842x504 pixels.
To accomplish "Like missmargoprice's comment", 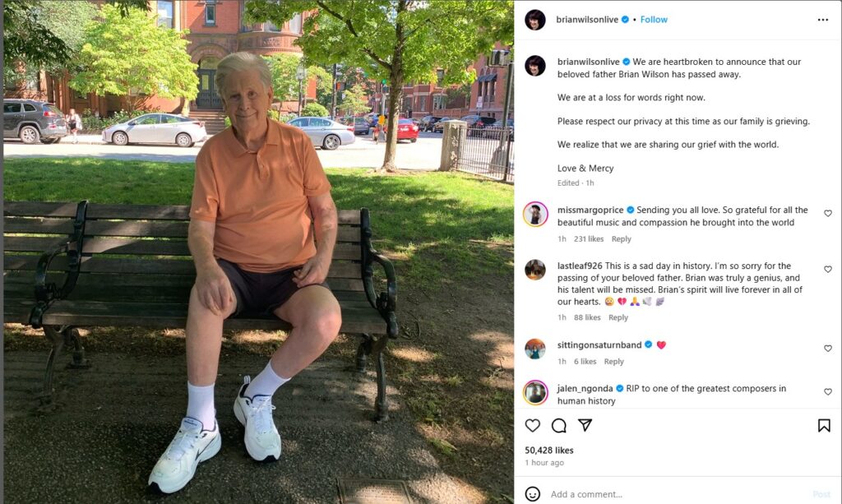I will pos(827,213).
